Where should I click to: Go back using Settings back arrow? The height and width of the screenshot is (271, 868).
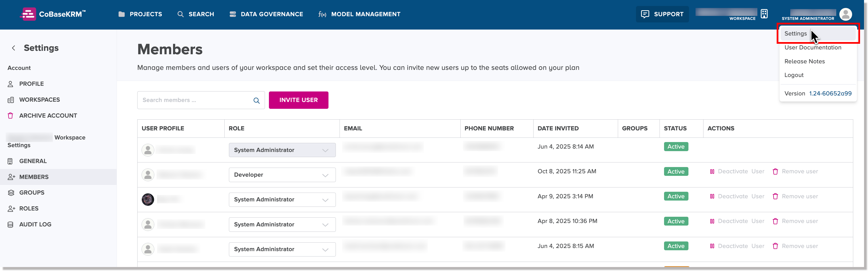pos(14,48)
